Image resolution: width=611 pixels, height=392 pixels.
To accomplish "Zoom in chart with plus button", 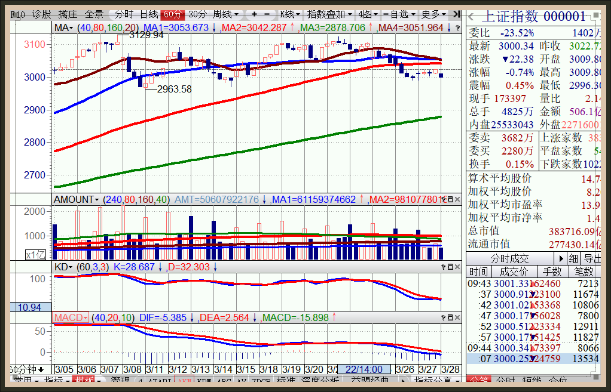I will (254, 14).
